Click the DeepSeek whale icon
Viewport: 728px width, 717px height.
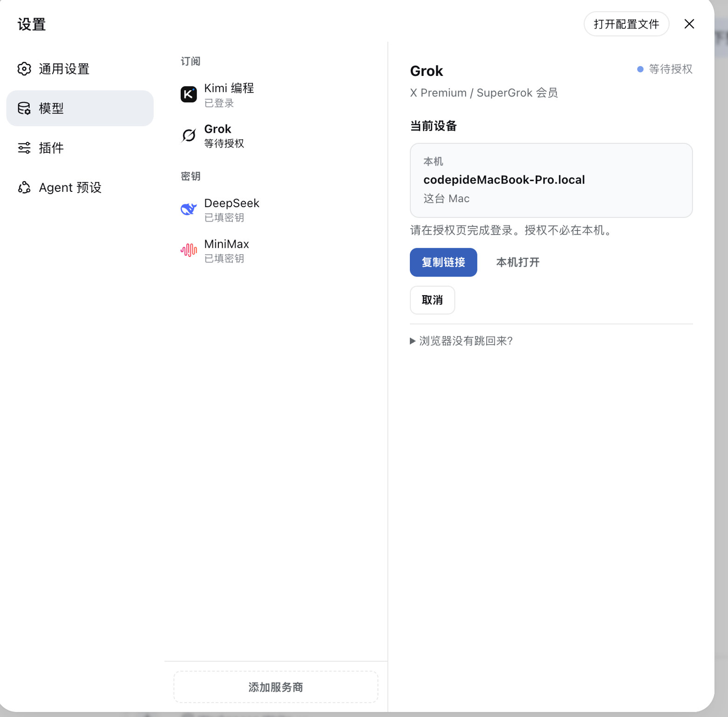point(189,210)
